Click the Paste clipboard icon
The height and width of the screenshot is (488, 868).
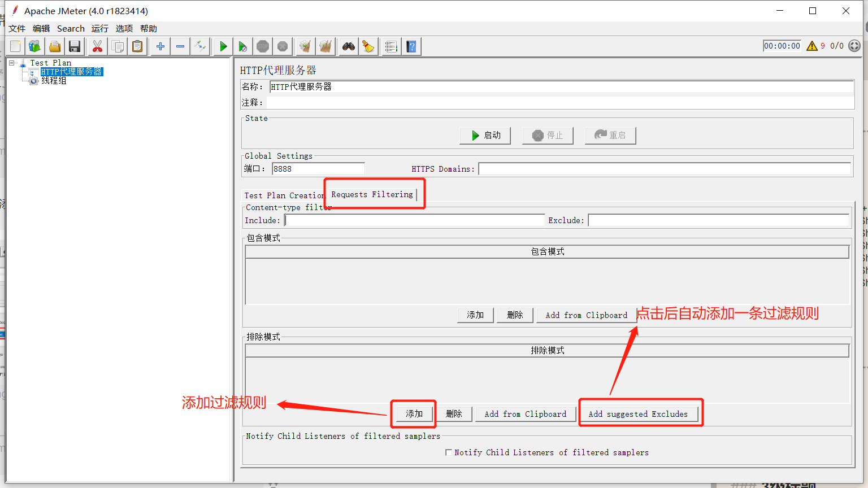pyautogui.click(x=137, y=46)
